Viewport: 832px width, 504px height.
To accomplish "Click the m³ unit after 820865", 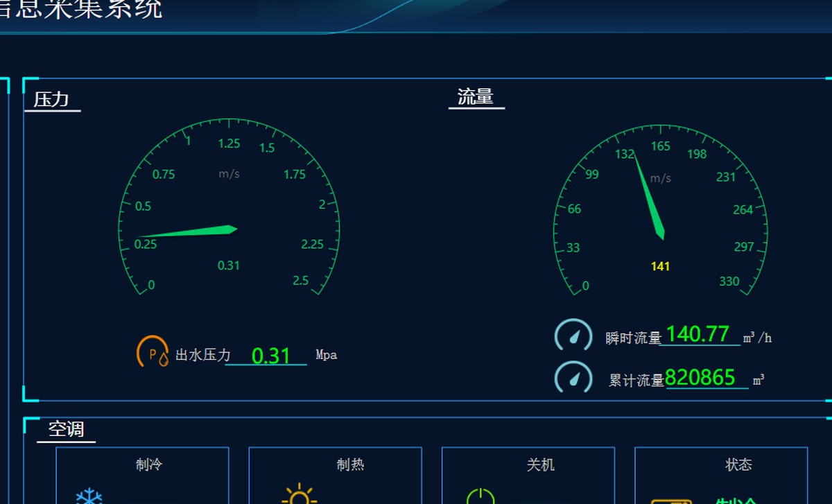I will point(759,380).
